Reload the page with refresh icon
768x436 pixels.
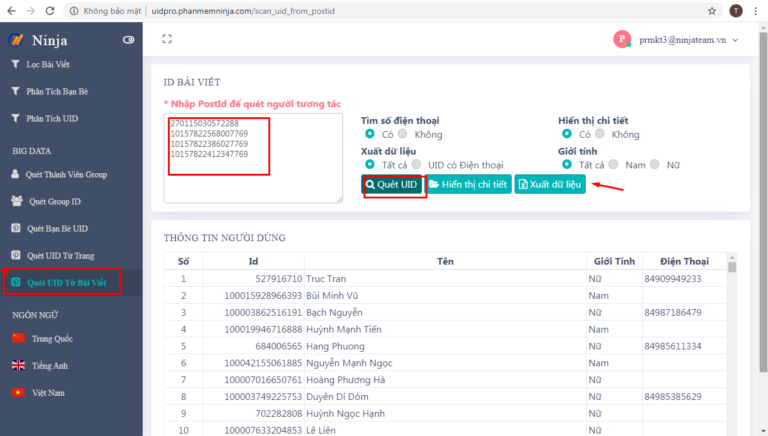click(x=50, y=11)
